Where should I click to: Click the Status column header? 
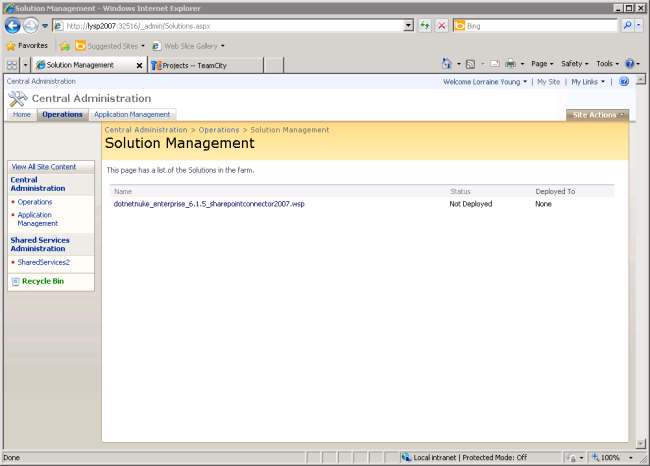tap(460, 192)
